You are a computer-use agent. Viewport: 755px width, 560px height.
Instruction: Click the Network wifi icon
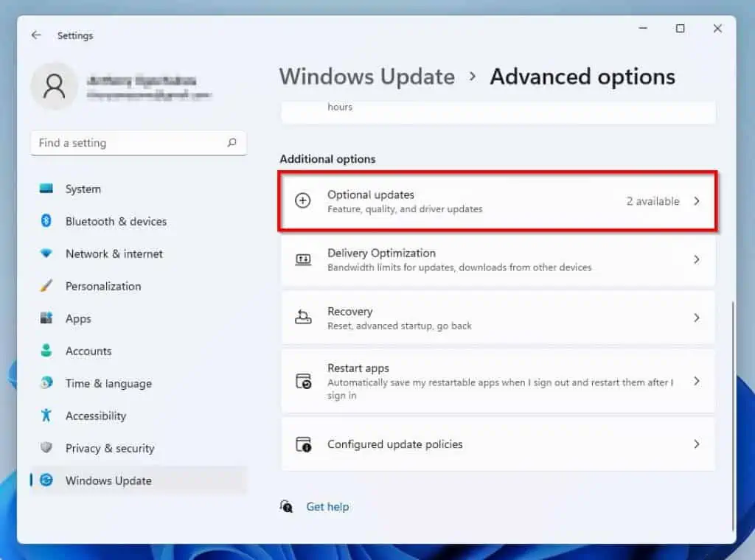[x=46, y=253]
